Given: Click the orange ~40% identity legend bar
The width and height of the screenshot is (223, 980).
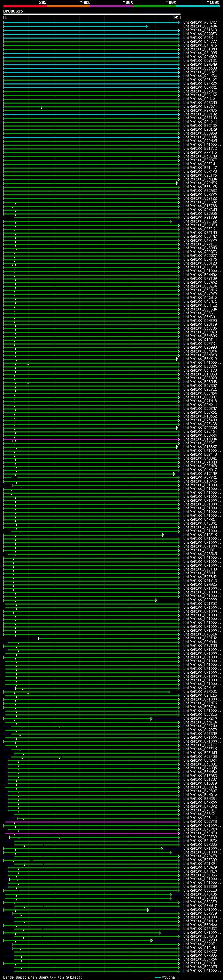Looking at the screenshot, I should [x=68, y=6].
